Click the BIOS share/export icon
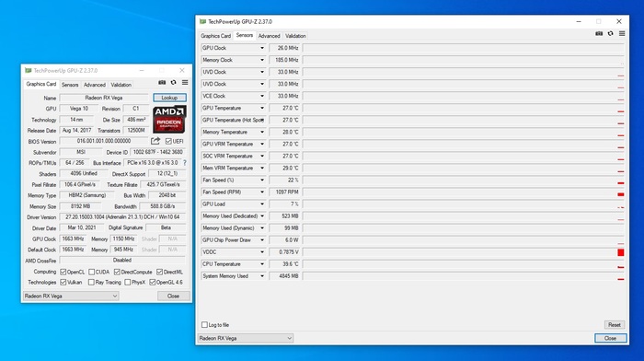 pos(155,141)
